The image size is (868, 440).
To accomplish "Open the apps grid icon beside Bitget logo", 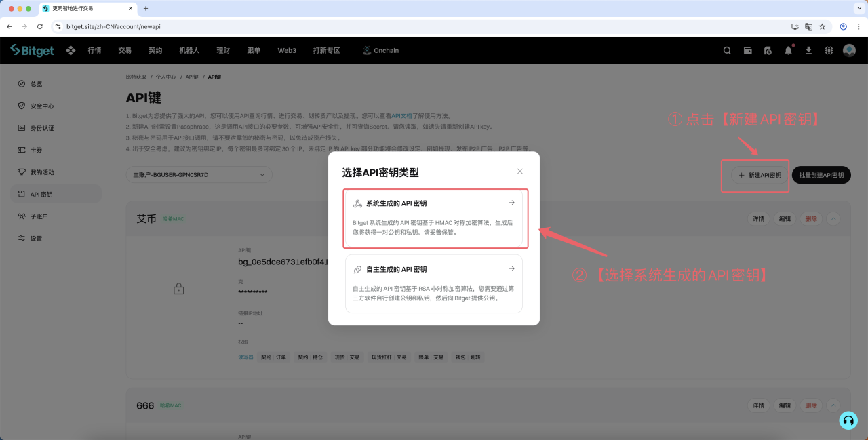I will tap(70, 50).
